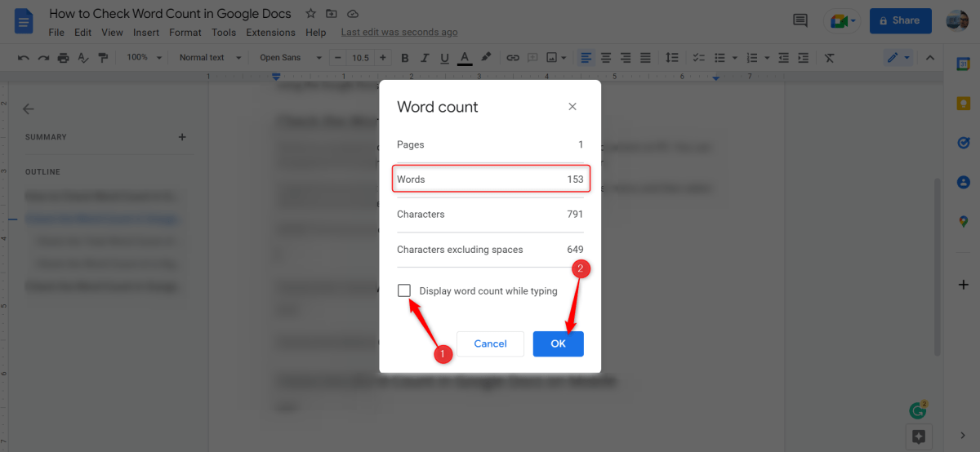
Task: Open comment history icon
Action: point(800,21)
